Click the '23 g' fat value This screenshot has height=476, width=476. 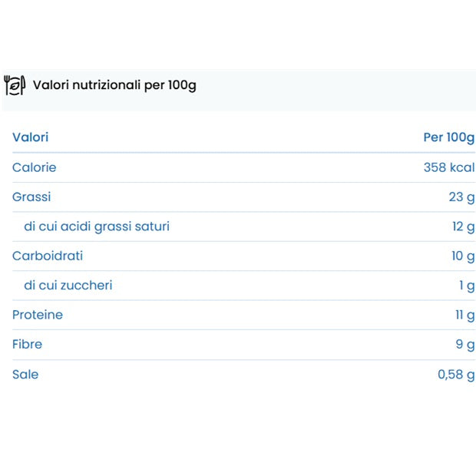[461, 197]
